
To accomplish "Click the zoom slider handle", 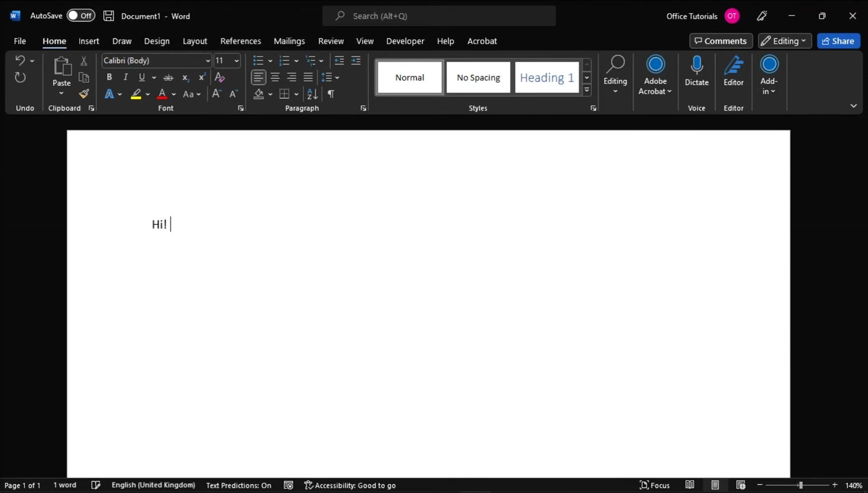I will point(800,485).
